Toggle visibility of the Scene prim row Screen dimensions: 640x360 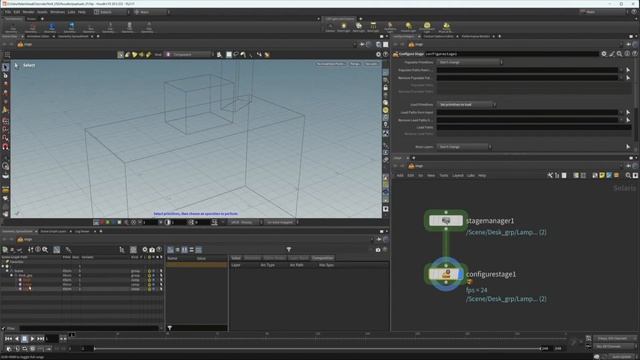pos(149,271)
